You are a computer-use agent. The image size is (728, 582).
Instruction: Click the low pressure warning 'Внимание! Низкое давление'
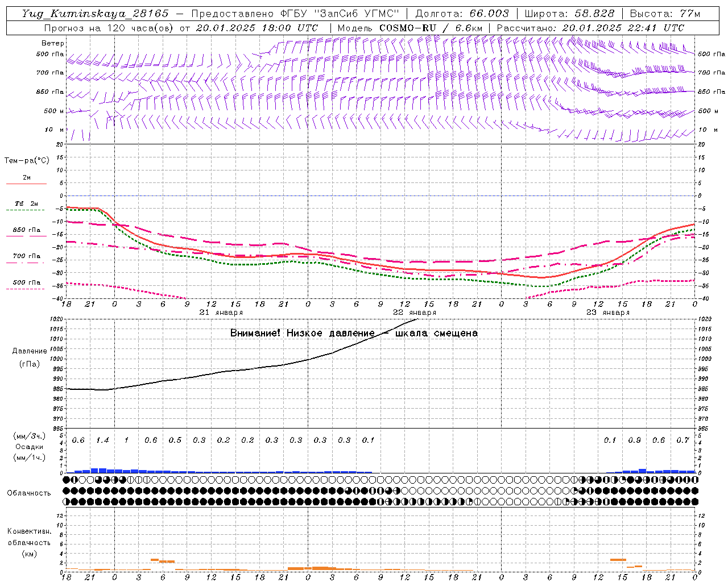[302, 333]
